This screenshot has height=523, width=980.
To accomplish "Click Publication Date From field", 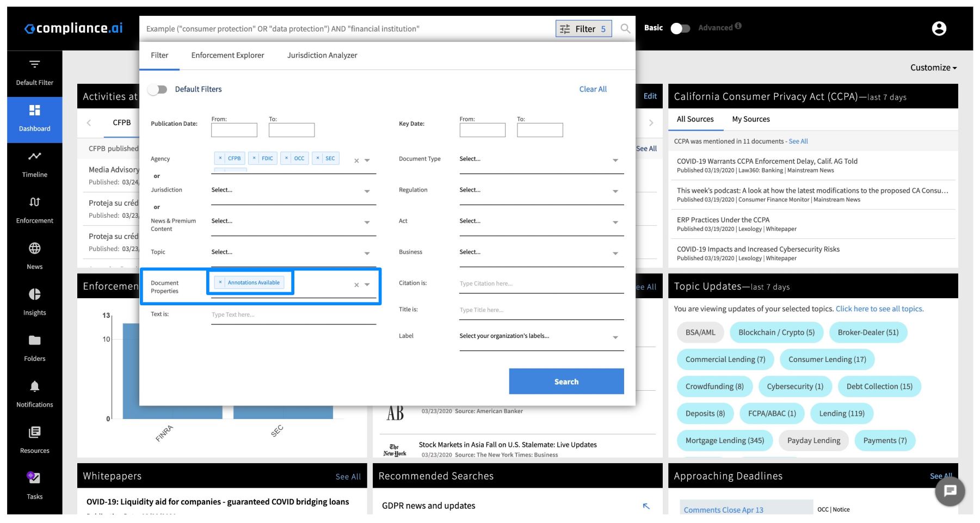I will click(234, 130).
